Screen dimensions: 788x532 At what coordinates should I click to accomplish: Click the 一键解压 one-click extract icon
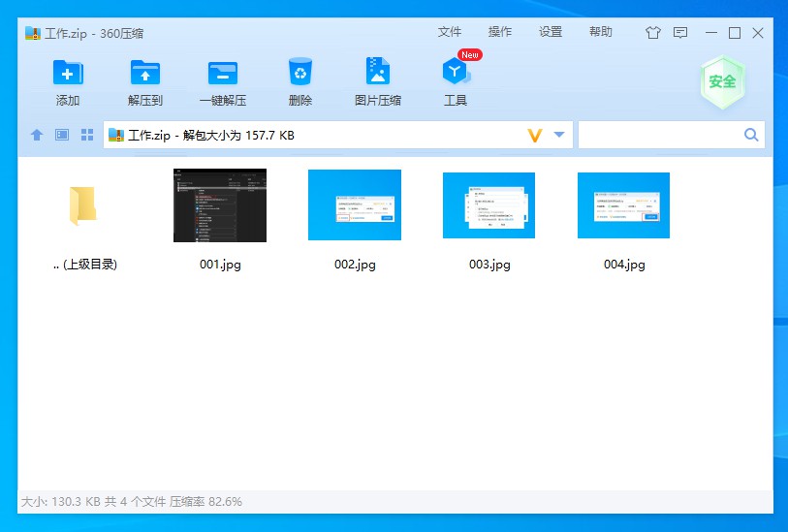[x=223, y=74]
